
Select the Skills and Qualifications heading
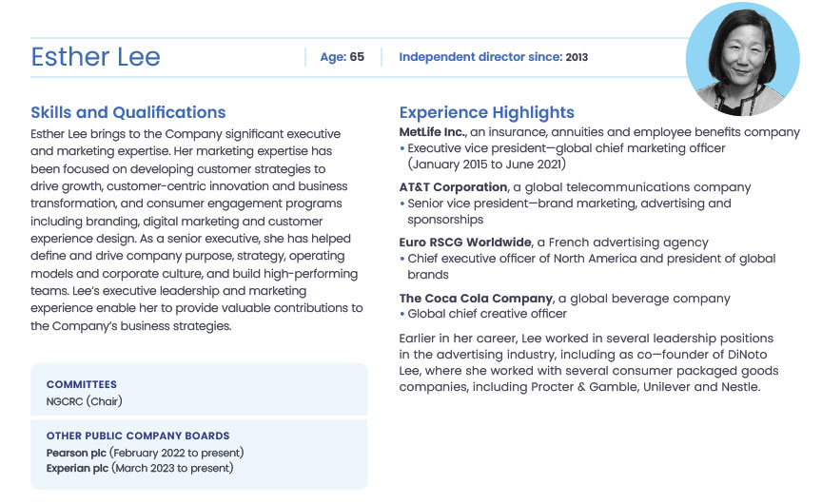point(128,113)
